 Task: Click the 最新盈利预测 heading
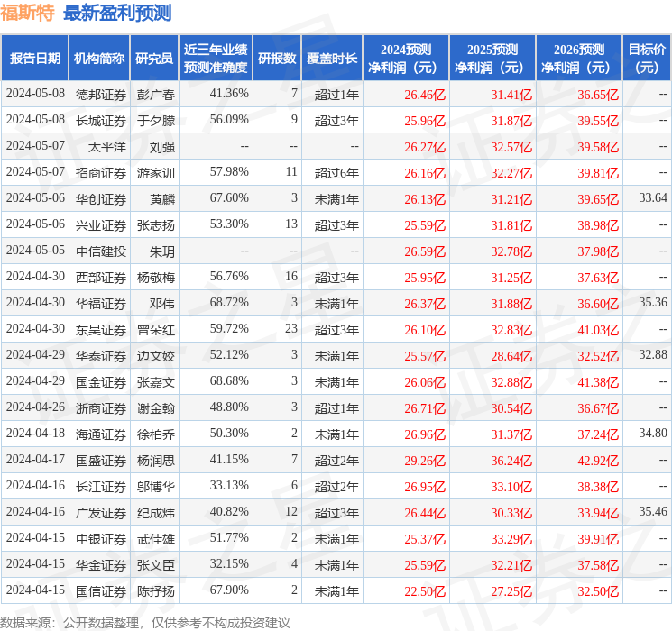[x=117, y=13]
